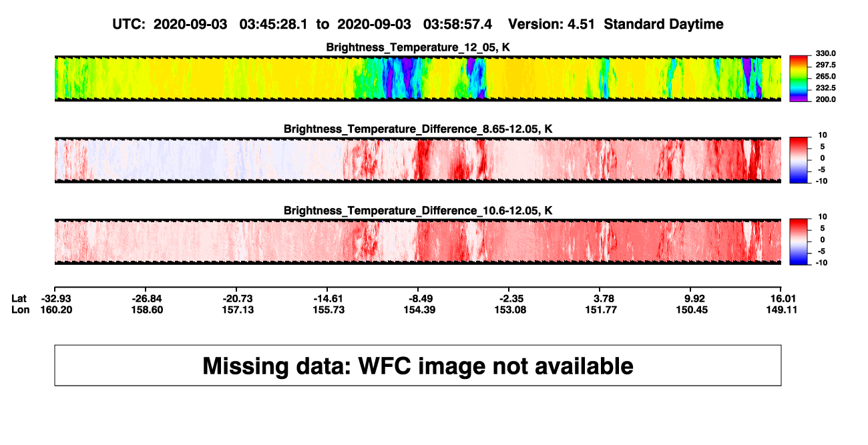Click the 8.65-12.05 red-blue colorbar
This screenshot has width=868, height=445.
[799, 160]
